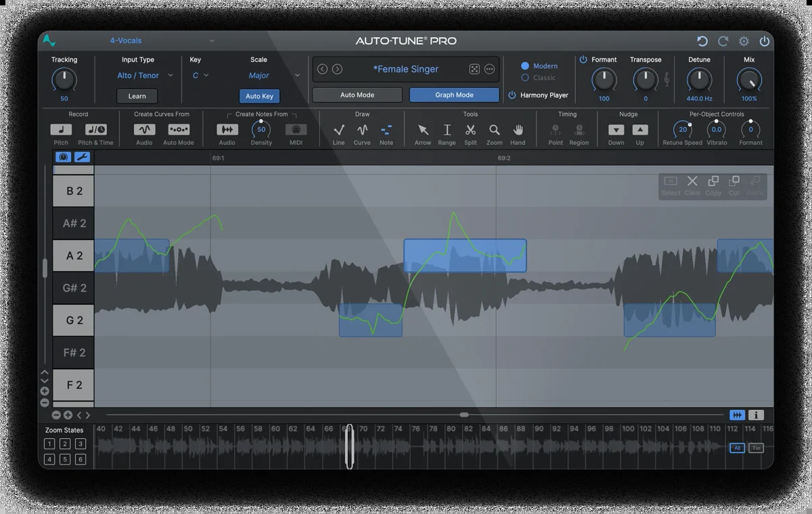The width and height of the screenshot is (812, 514).
Task: Recall zoom state 5
Action: point(65,460)
